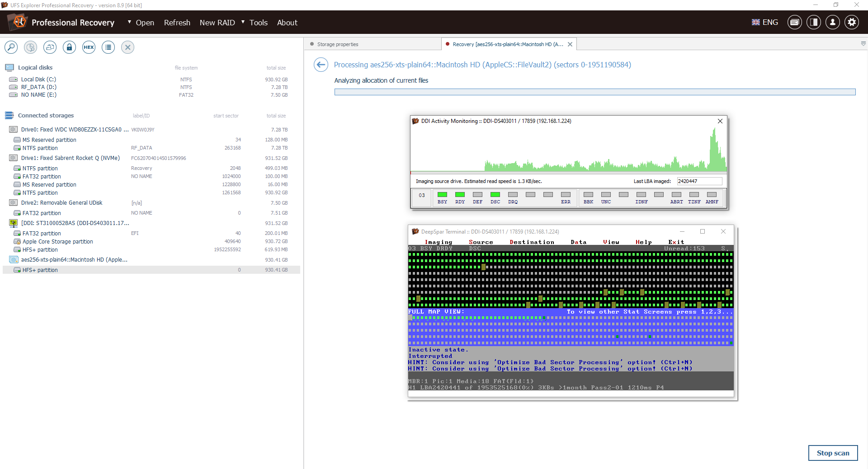Screen dimensions: 868x469
Task: Maximize the DeepSpar Terminal window
Action: tap(703, 231)
